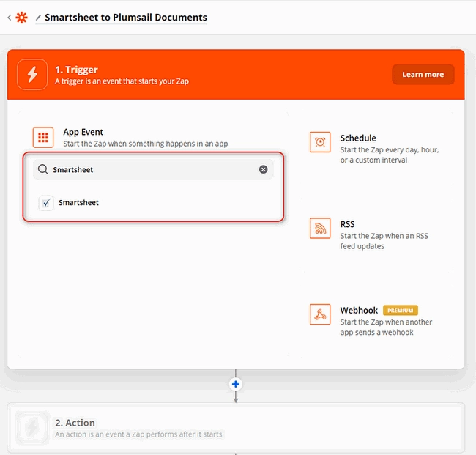Click the 1. Trigger header title
The width and height of the screenshot is (476, 455).
pyautogui.click(x=76, y=70)
